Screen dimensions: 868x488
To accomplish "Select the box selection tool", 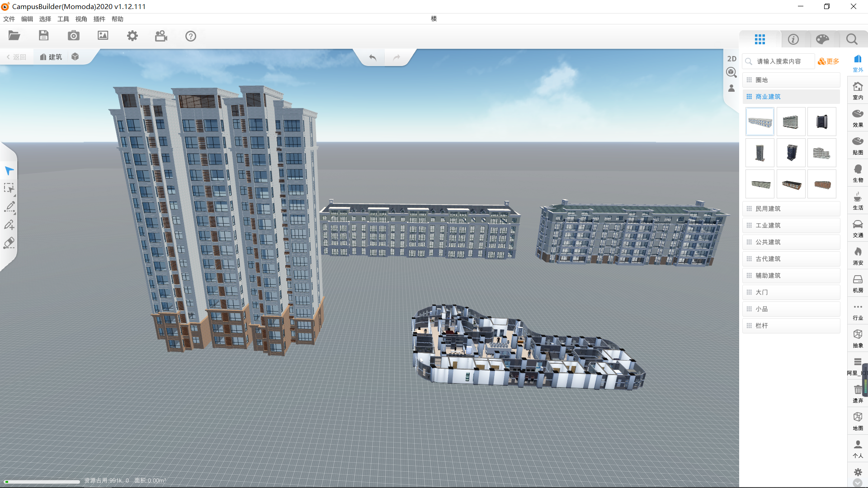I will point(9,188).
